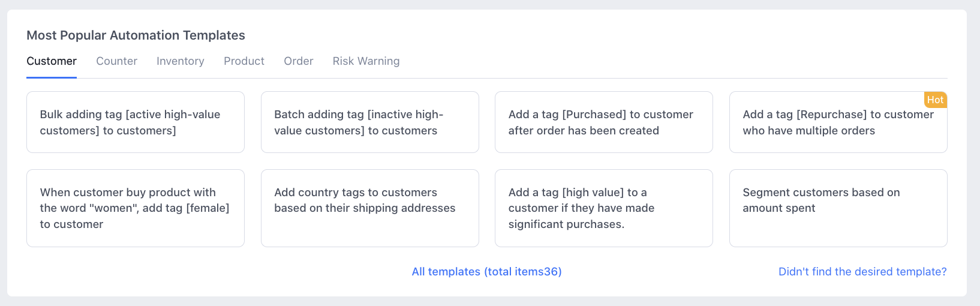Pick the "women" product female tag template

(x=136, y=208)
